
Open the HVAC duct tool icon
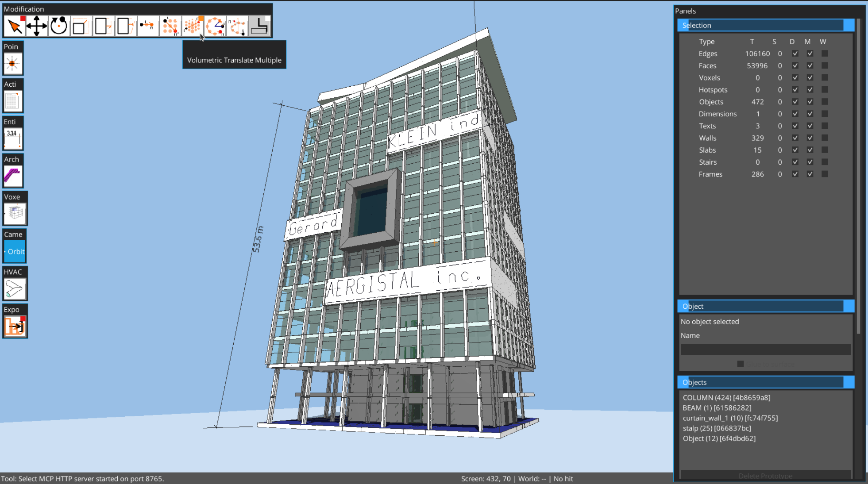coord(15,289)
